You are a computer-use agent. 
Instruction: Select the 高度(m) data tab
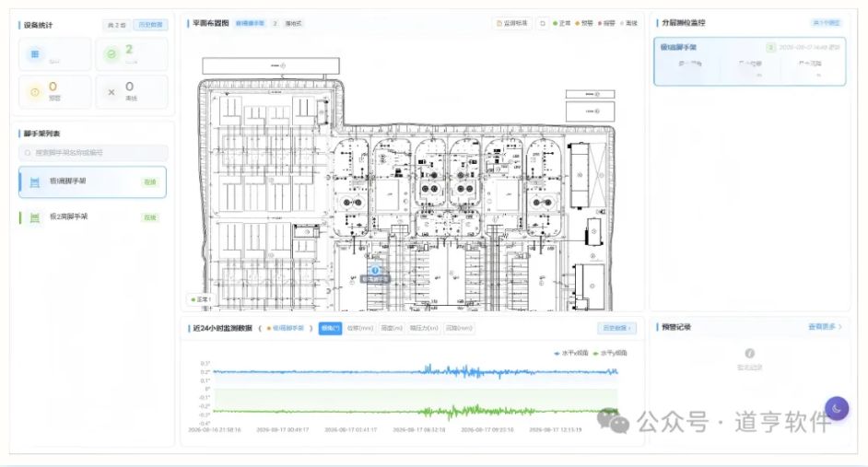click(x=392, y=328)
